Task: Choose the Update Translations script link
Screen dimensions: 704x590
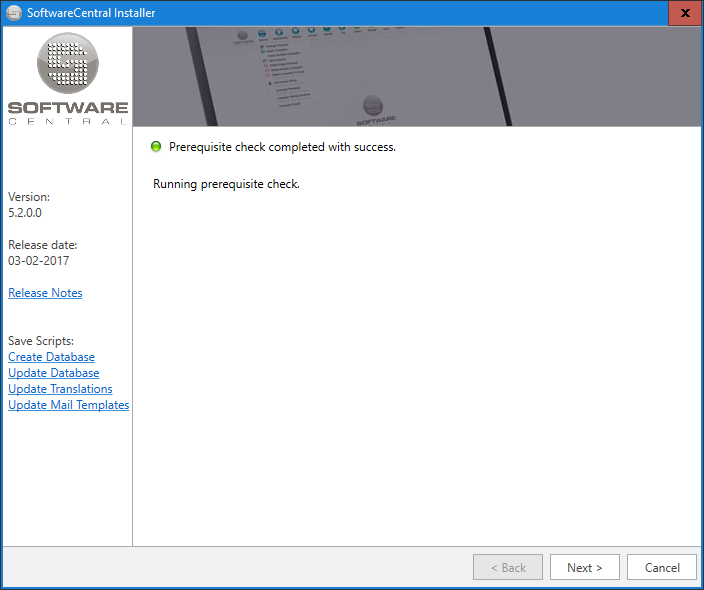Action: pos(60,389)
